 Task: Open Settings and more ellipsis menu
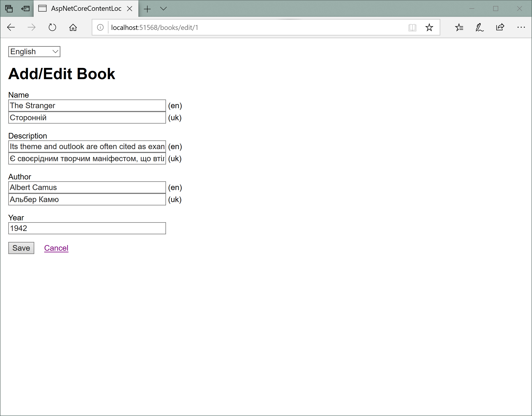point(521,27)
